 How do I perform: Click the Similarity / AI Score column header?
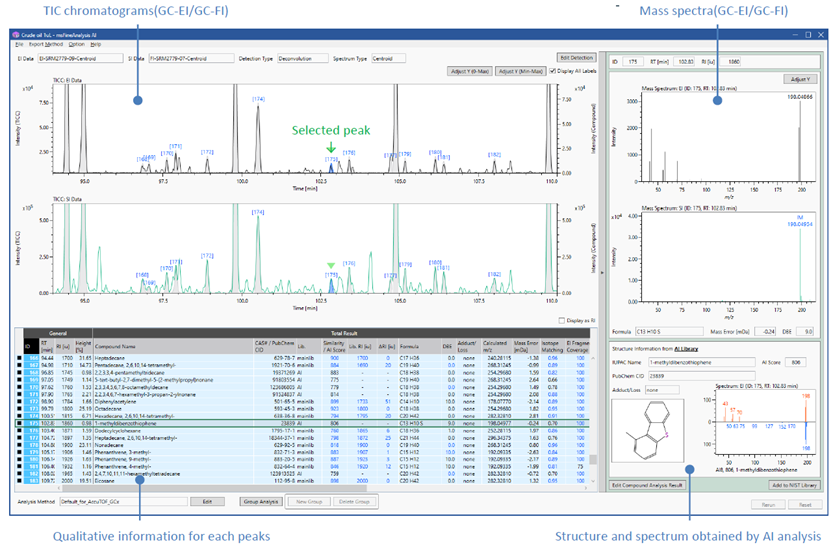334,346
